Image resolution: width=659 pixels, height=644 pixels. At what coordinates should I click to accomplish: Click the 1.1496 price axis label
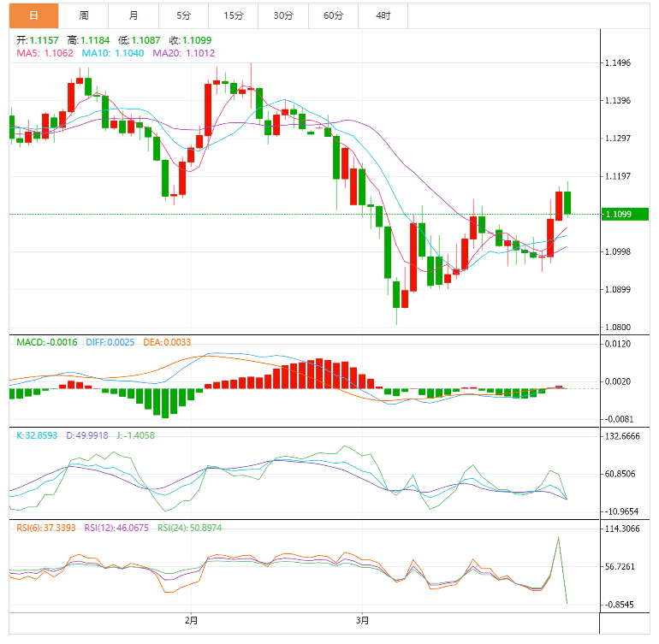618,63
